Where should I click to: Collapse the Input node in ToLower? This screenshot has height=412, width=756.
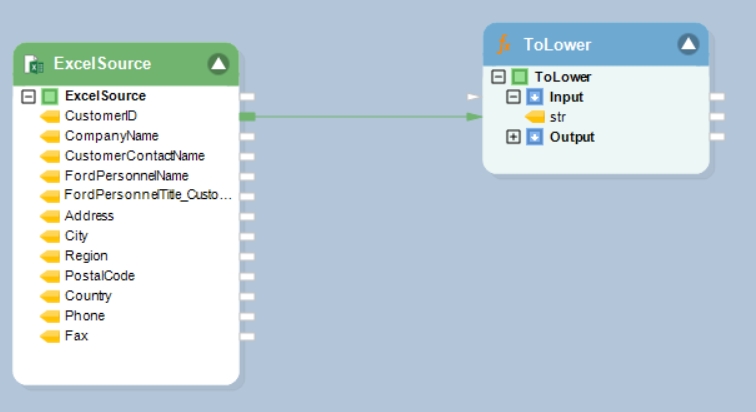pos(513,97)
